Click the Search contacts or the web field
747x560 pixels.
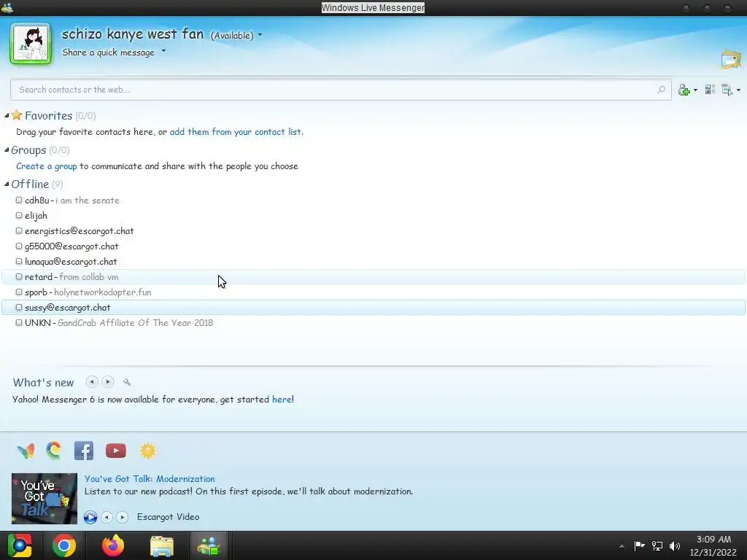click(x=341, y=90)
